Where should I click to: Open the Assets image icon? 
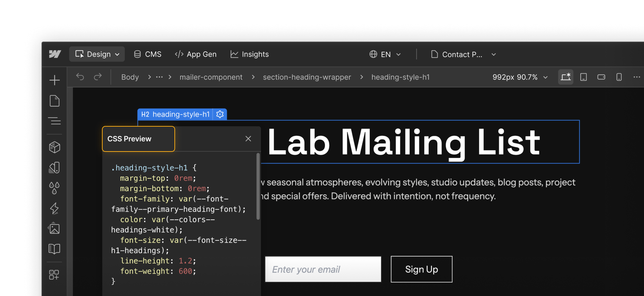pos(54,229)
